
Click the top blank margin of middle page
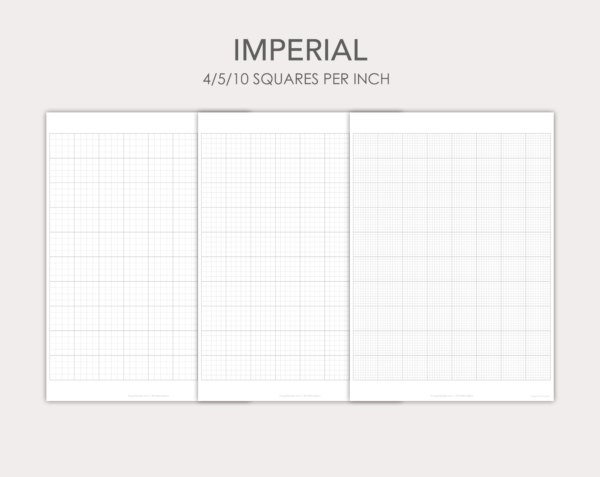tap(274, 122)
